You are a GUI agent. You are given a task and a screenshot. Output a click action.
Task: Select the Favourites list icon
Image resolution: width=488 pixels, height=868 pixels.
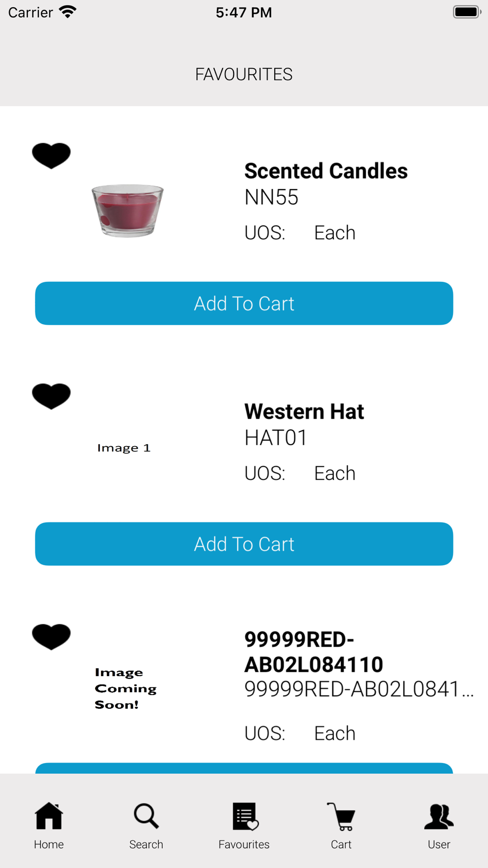245,816
